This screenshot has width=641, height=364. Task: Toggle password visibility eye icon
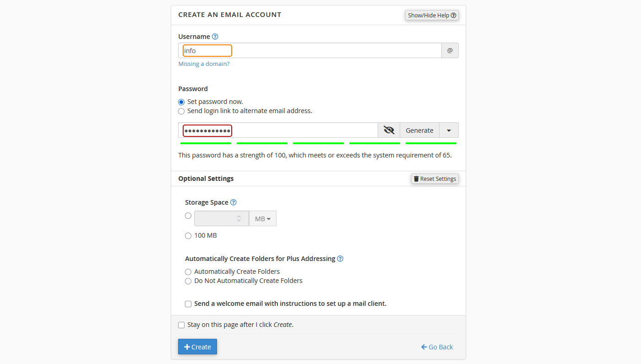pos(389,130)
